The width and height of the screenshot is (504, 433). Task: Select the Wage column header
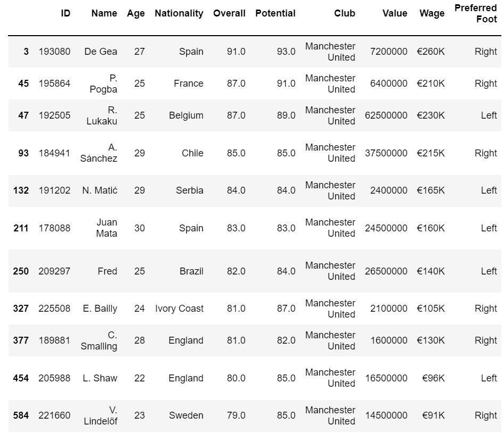(x=432, y=13)
